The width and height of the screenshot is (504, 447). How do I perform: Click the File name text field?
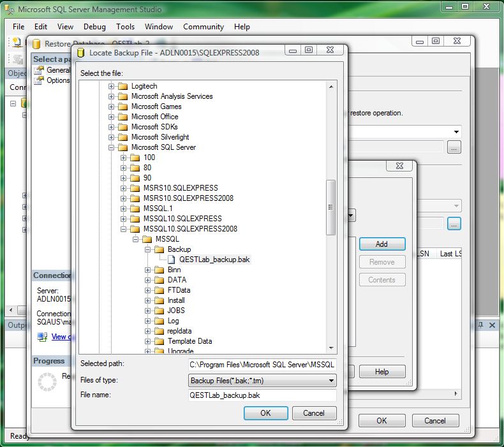(x=262, y=395)
